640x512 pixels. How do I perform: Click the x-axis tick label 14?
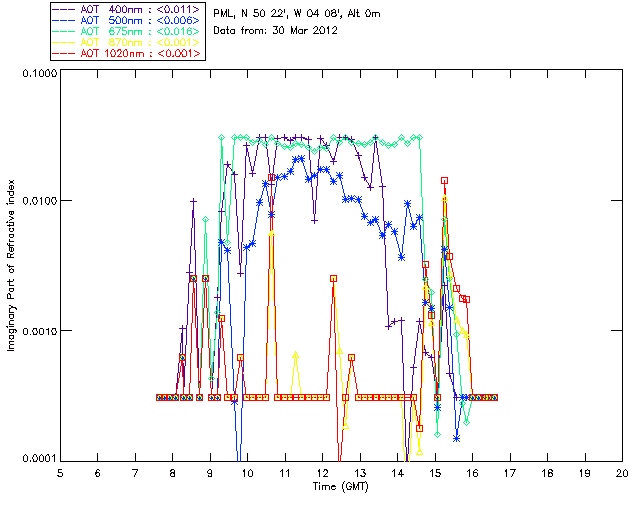398,473
